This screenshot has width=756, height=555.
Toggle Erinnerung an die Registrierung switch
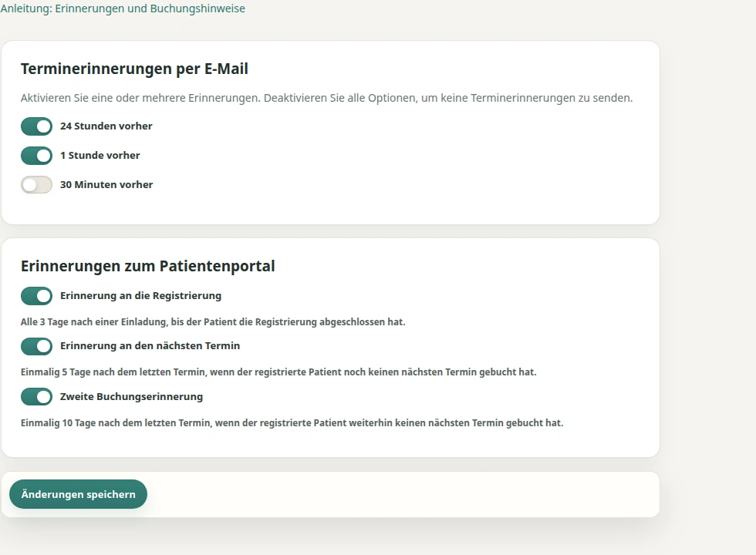[37, 296]
